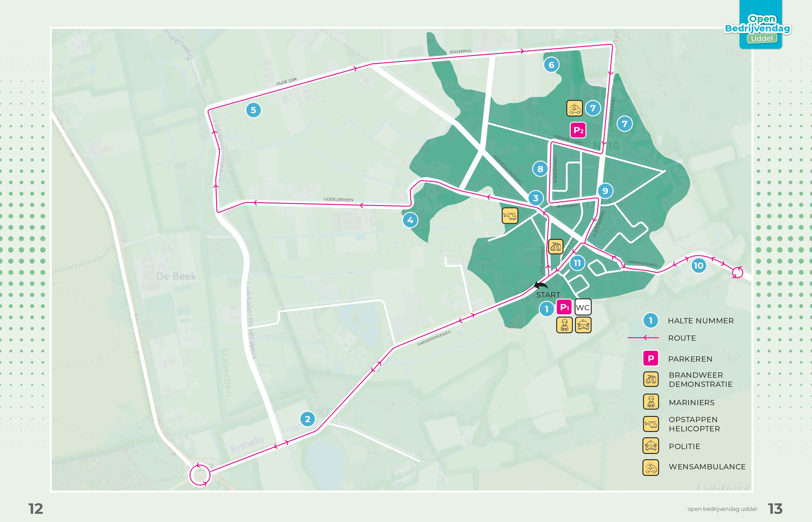This screenshot has width=812, height=522.
Task: Select stop number 2 marker
Action: click(307, 419)
